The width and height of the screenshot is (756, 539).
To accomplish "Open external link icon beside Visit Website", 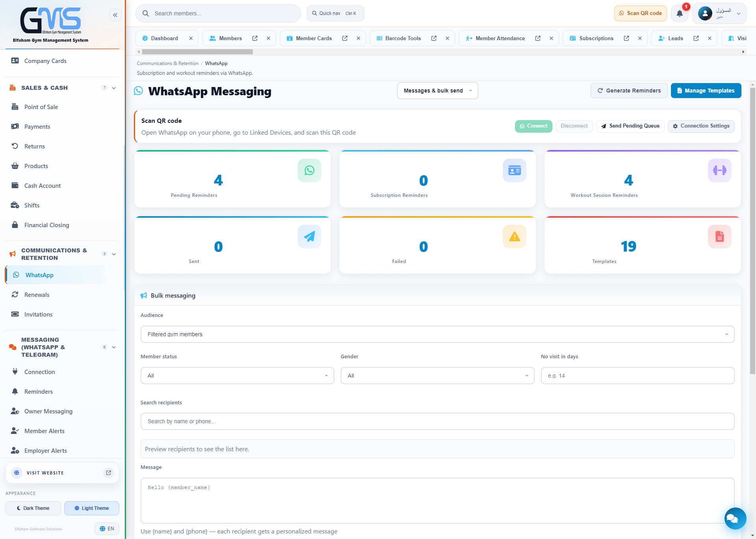I will click(109, 472).
